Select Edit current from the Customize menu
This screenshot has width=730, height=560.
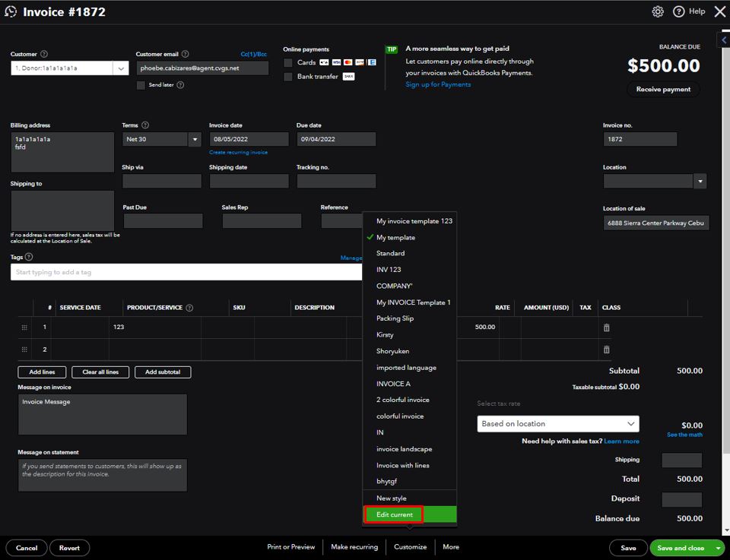click(395, 515)
